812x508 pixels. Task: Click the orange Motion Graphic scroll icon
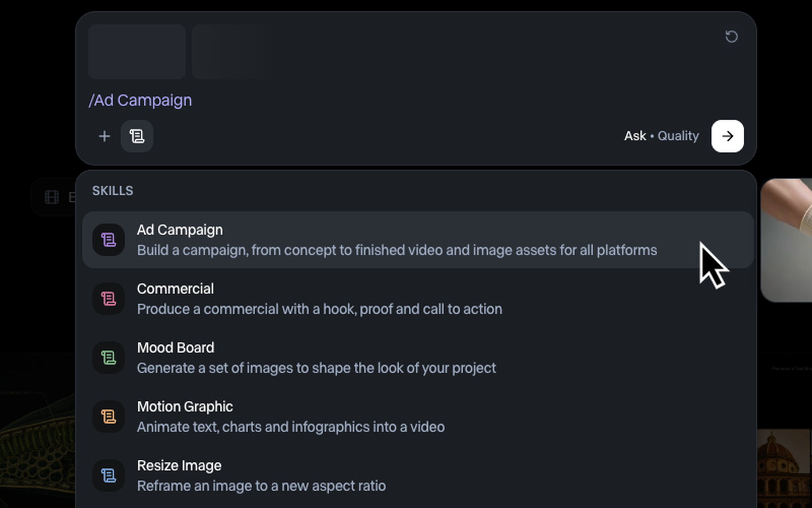point(109,417)
